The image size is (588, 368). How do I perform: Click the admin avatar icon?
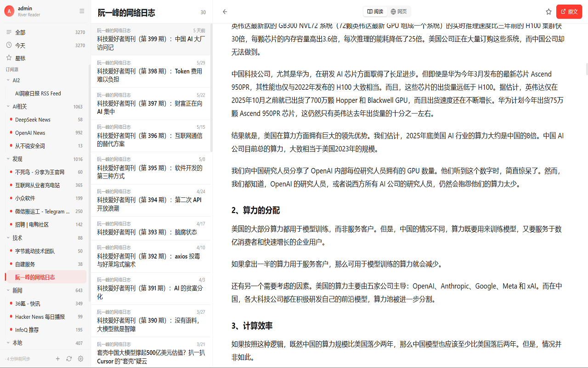coord(9,11)
